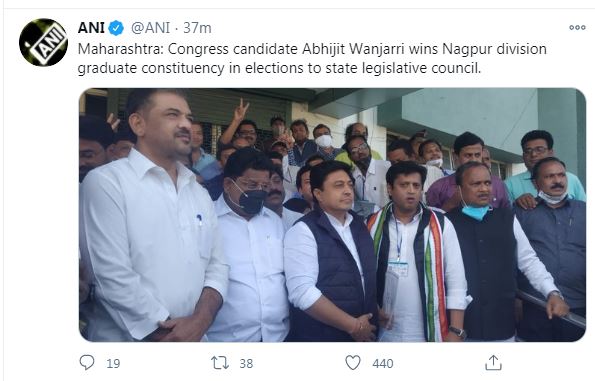View the 38 retweets count

point(246,364)
